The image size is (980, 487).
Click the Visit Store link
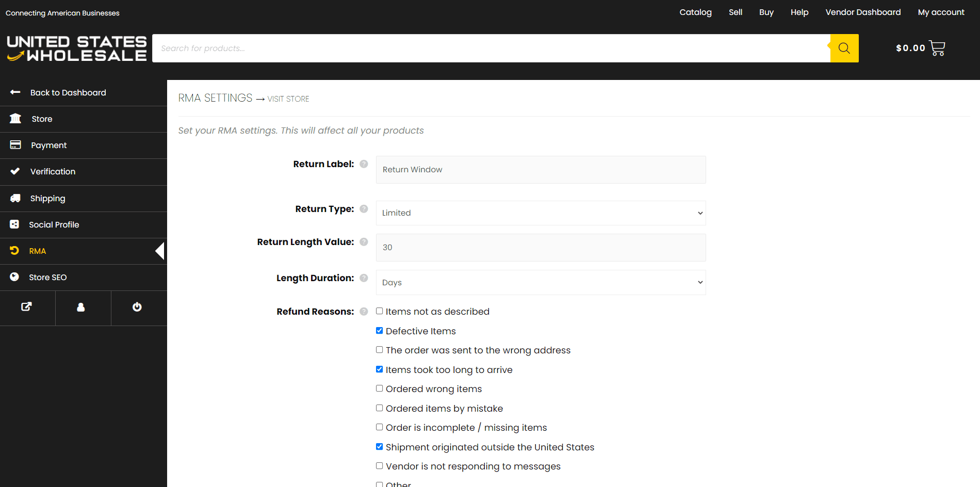pyautogui.click(x=288, y=99)
